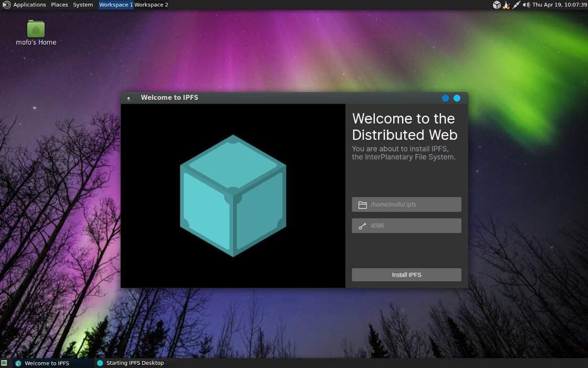Click the Install IPFS button
588x368 pixels.
(406, 274)
